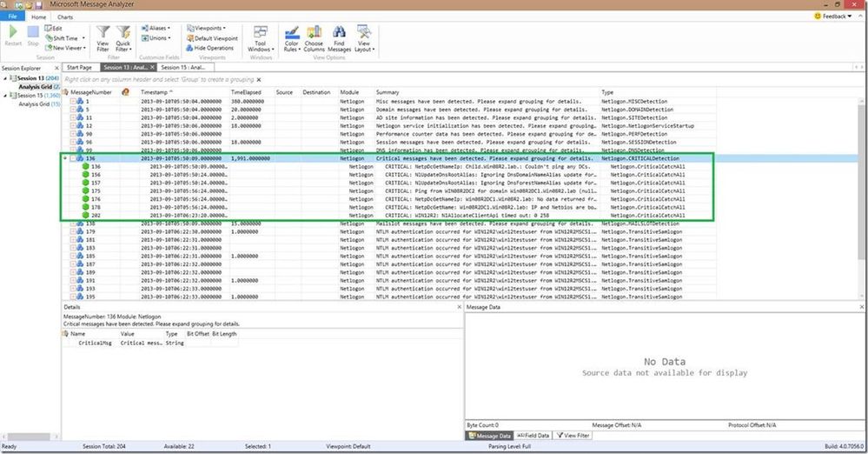Sort by MessageNumber column header
This screenshot has width=868, height=454.
click(x=90, y=92)
